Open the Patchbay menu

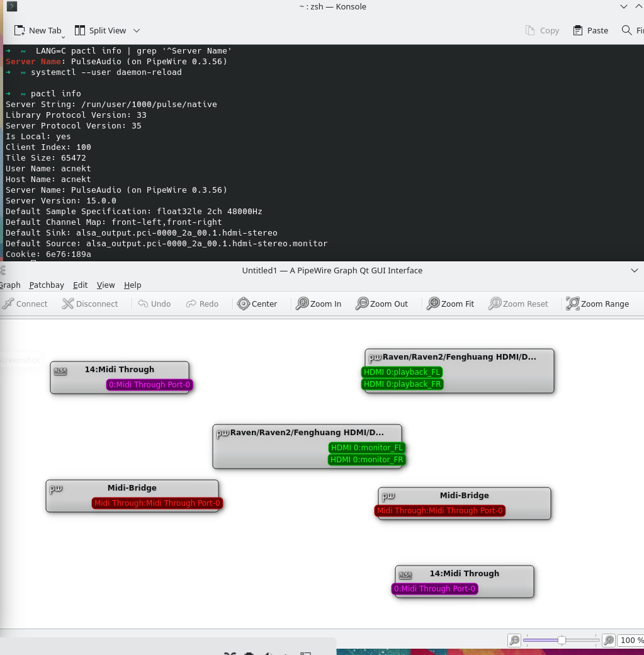(47, 285)
